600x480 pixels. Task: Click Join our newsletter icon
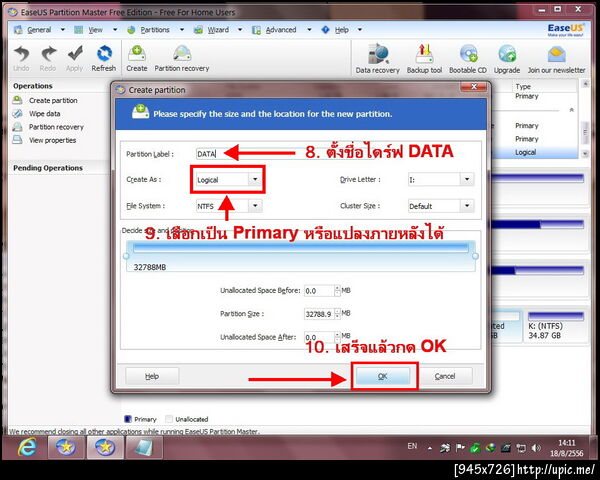(556, 59)
